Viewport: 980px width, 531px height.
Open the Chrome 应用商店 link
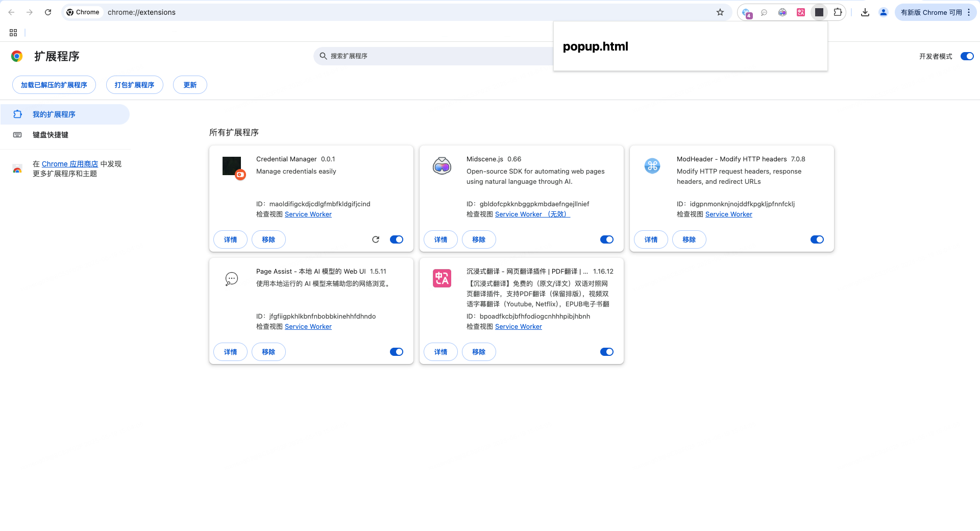pyautogui.click(x=70, y=164)
